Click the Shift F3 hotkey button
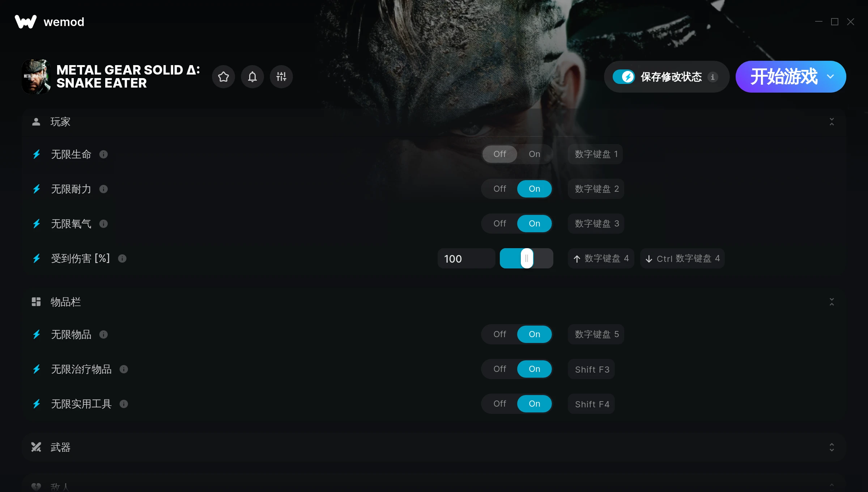 click(x=592, y=369)
